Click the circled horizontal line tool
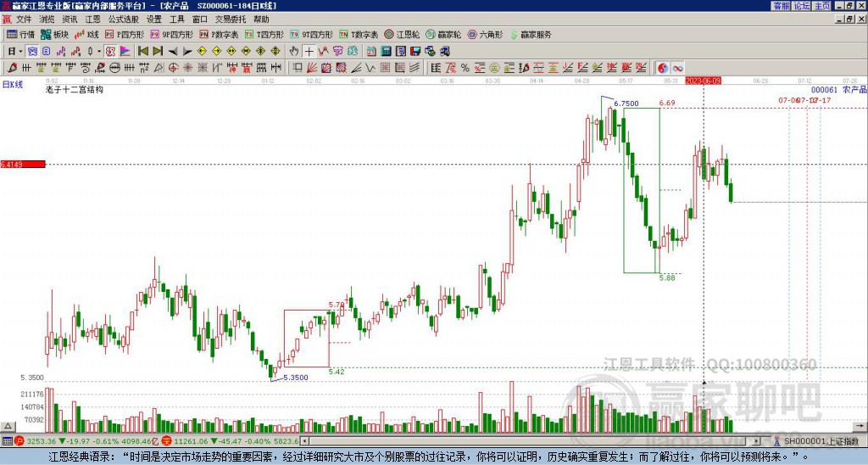Viewport: 868px width, 465px height. click(x=114, y=68)
